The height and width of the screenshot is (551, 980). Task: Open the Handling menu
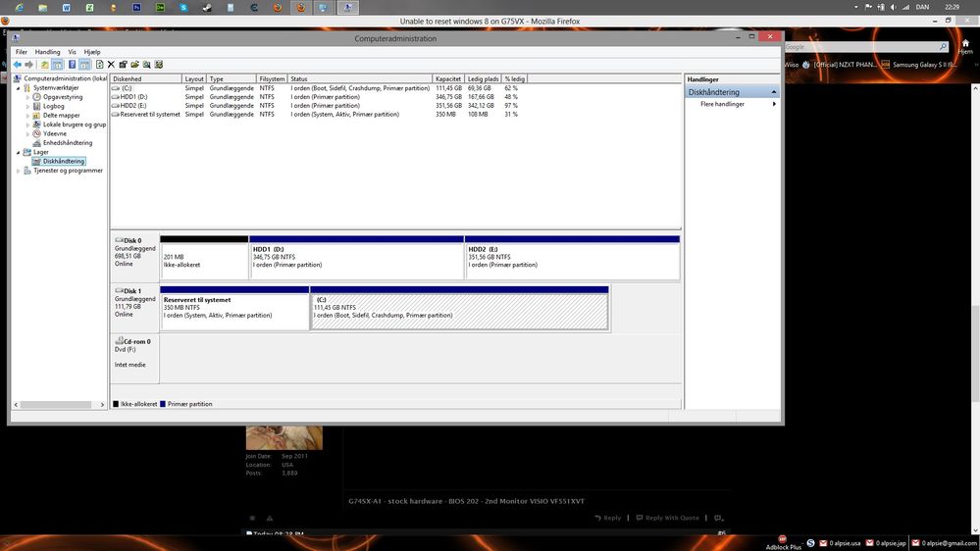(x=47, y=52)
